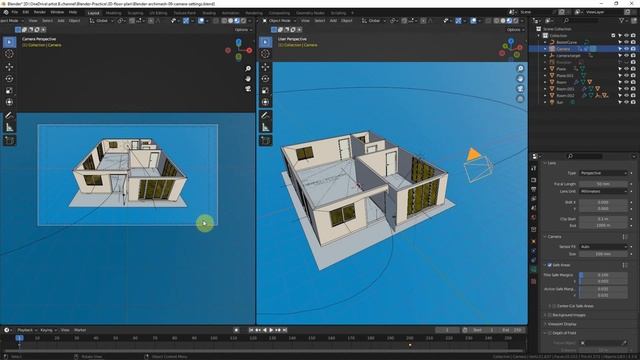Enable the Depth of Field checkbox
640x360 pixels.
pyautogui.click(x=549, y=333)
